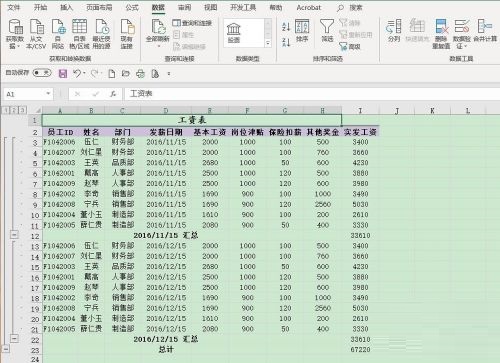Screen dimensions: 500x363
Task: Switch to the 审阅 (Review) tab
Action: point(184,7)
